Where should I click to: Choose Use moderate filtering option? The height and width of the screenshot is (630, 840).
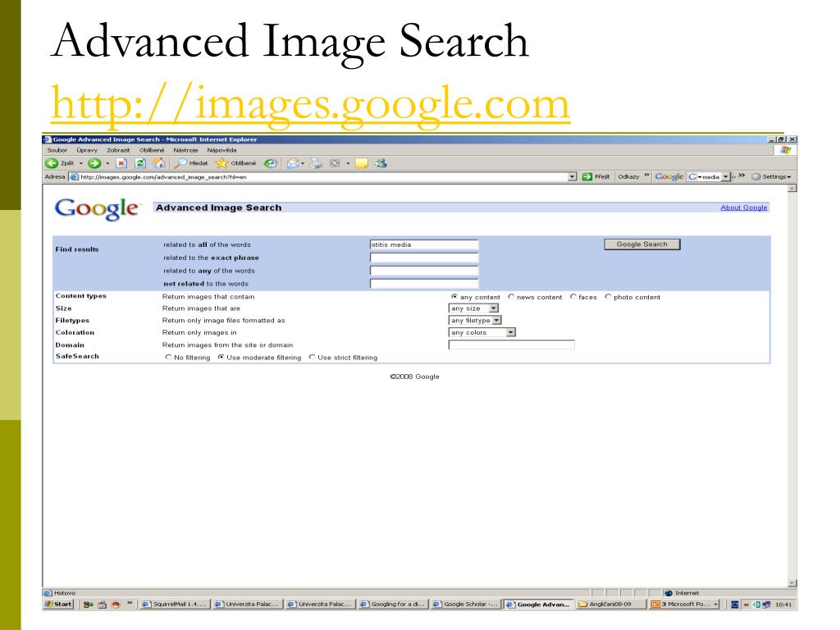click(221, 357)
